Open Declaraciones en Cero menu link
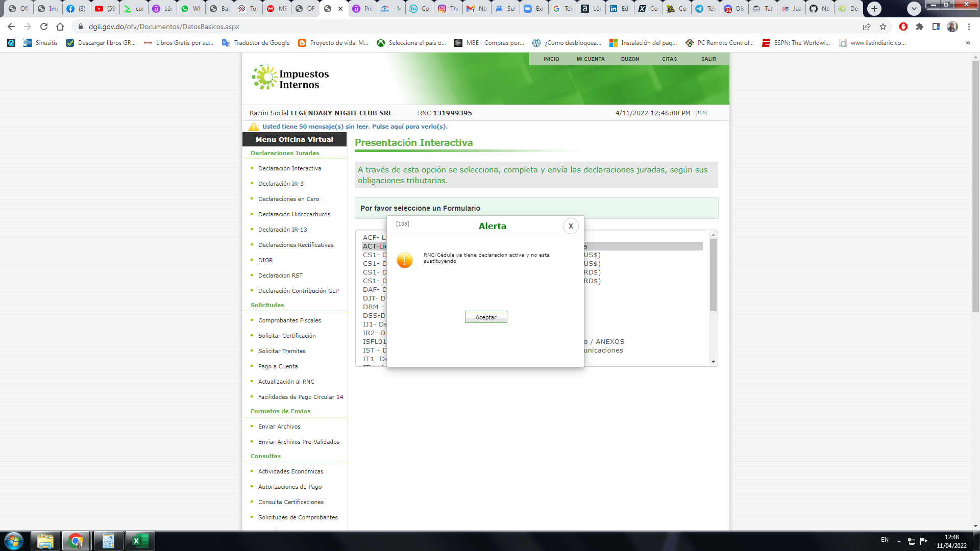 288,199
